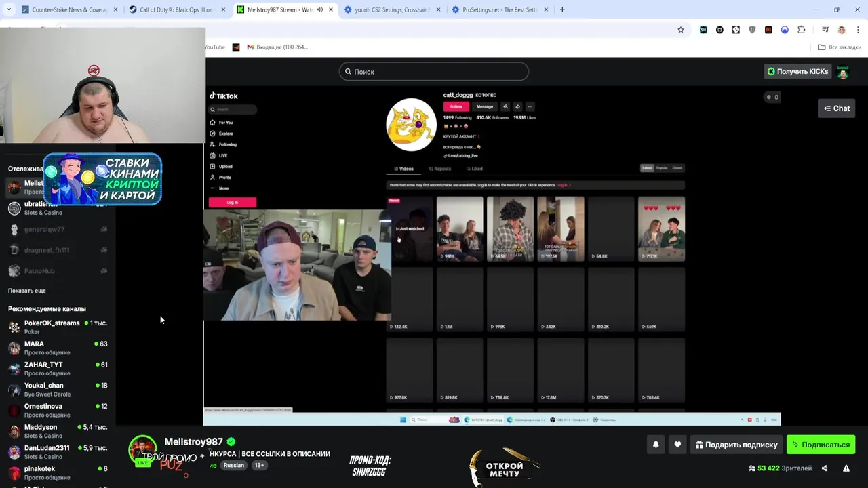868x488 pixels.
Task: Click the Mellstroy987 channel avatar with LIVE badge
Action: (x=142, y=450)
